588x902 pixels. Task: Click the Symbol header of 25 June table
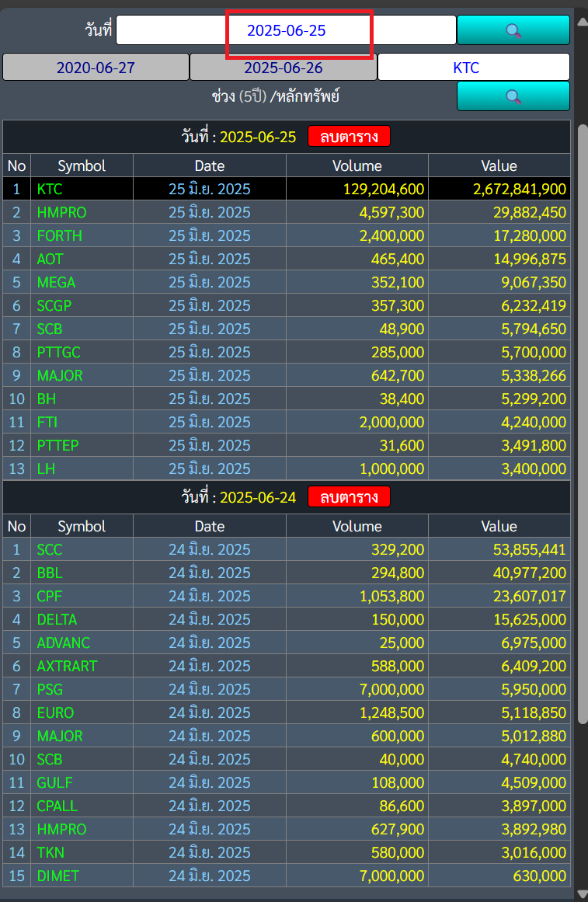(x=82, y=165)
